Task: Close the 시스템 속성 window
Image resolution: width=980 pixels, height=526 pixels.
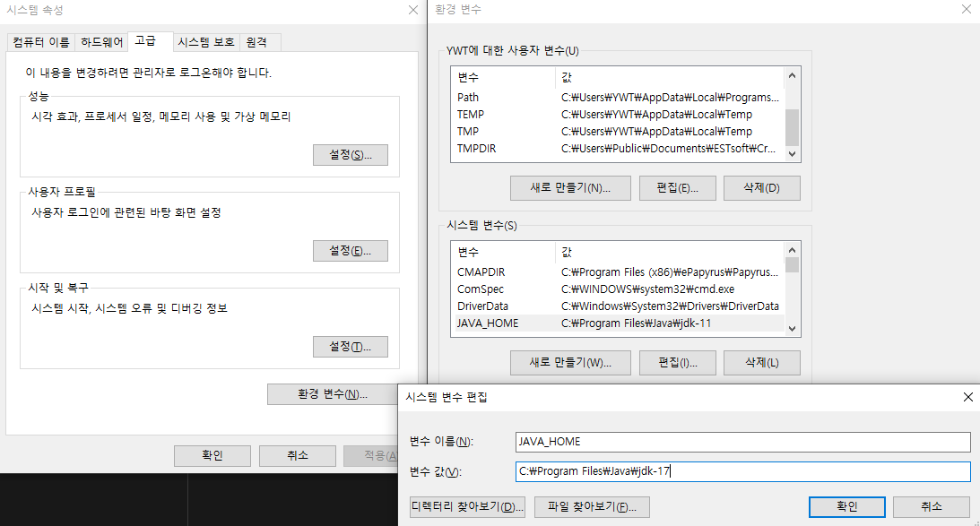Action: [x=413, y=10]
